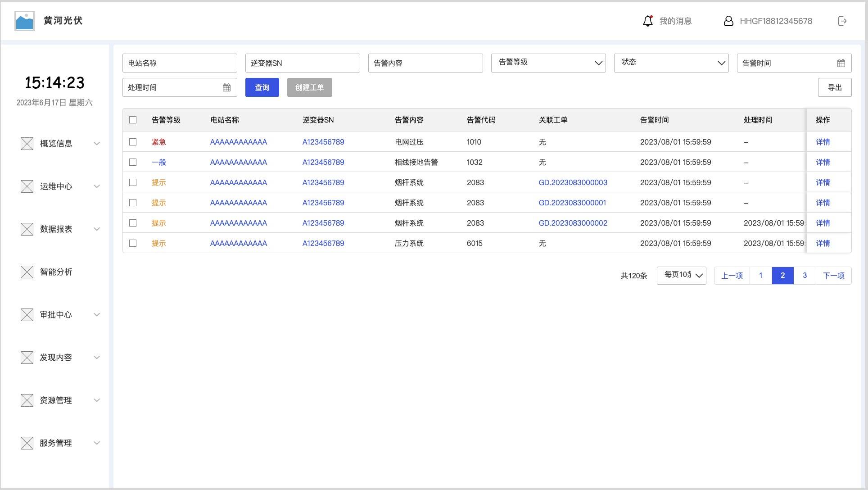Image resolution: width=868 pixels, height=490 pixels.
Task: Open the 每页10条 page size dropdown
Action: click(x=681, y=275)
